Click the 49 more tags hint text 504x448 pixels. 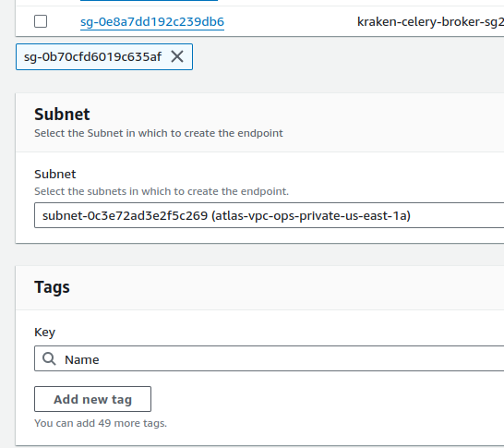click(x=101, y=423)
